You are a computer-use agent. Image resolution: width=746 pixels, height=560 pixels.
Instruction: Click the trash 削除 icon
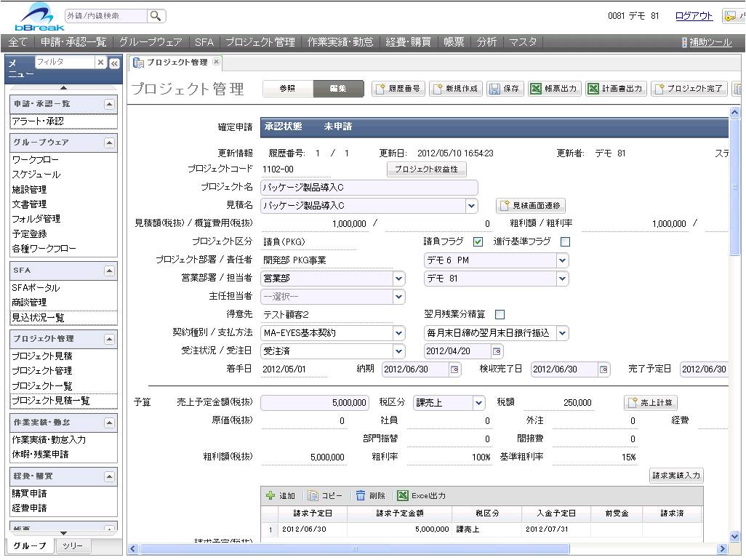point(361,496)
